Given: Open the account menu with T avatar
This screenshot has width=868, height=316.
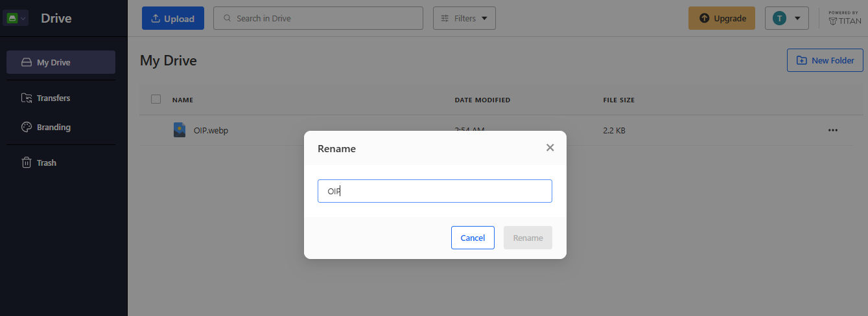Looking at the screenshot, I should (x=787, y=18).
